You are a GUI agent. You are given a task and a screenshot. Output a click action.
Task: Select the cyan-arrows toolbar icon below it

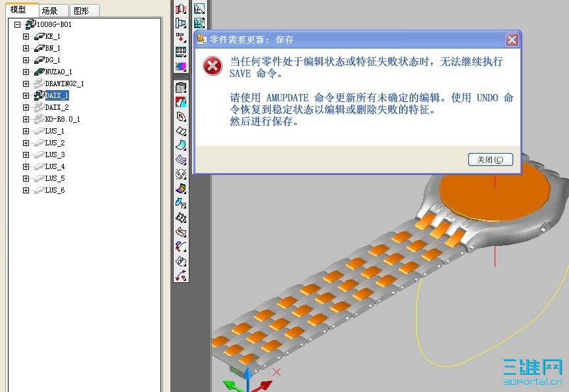coord(199,23)
